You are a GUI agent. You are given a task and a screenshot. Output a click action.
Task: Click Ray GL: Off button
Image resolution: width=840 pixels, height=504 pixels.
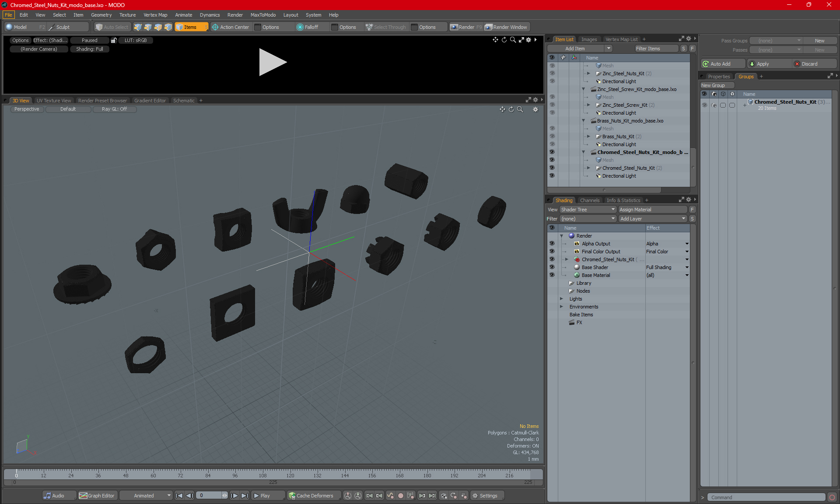(x=114, y=109)
